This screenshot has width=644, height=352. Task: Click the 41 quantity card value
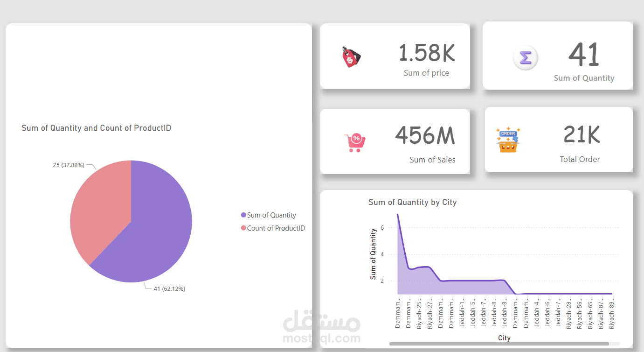584,55
